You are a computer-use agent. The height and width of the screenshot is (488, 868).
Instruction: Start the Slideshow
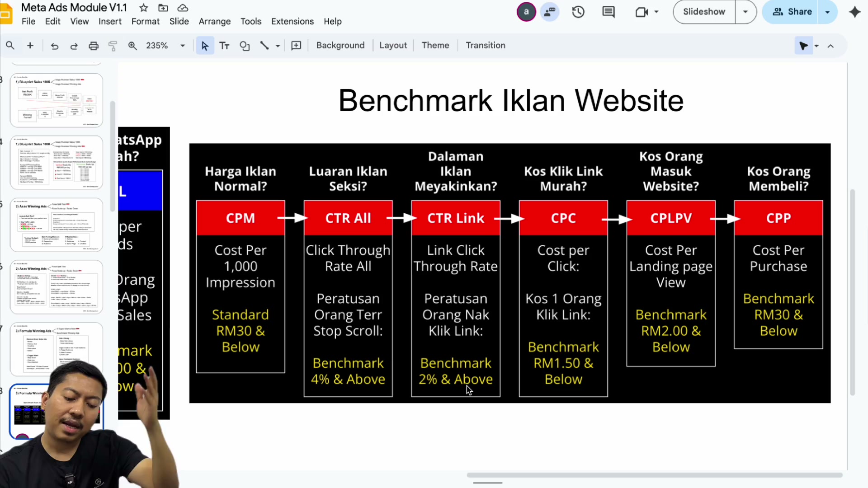[x=704, y=12]
